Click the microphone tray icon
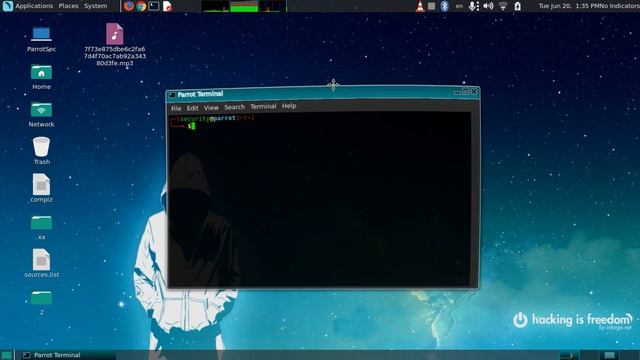The image size is (640, 360). [x=473, y=6]
